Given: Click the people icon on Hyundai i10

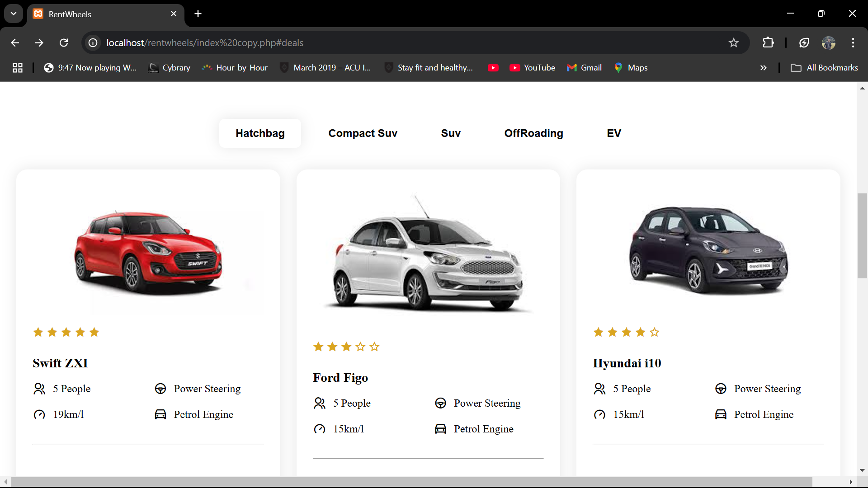Looking at the screenshot, I should pyautogui.click(x=600, y=389).
